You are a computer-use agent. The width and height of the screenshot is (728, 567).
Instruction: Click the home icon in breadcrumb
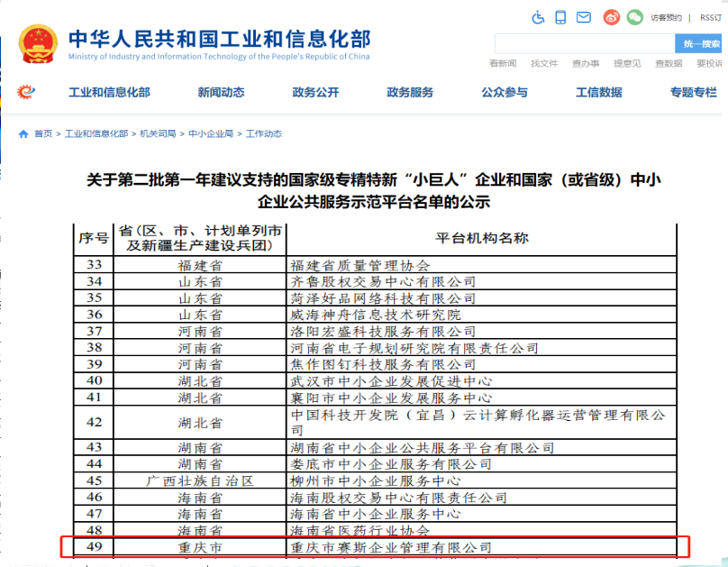pos(23,133)
